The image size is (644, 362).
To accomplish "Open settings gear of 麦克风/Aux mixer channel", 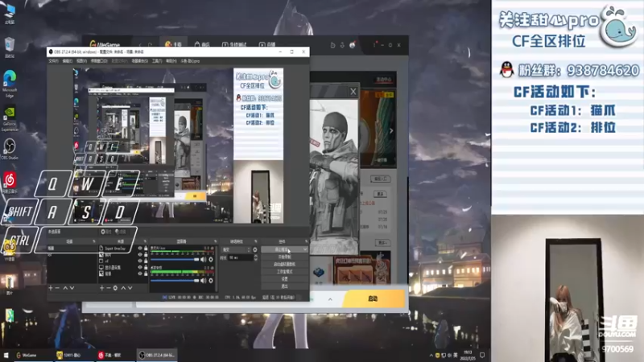I will click(x=211, y=259).
